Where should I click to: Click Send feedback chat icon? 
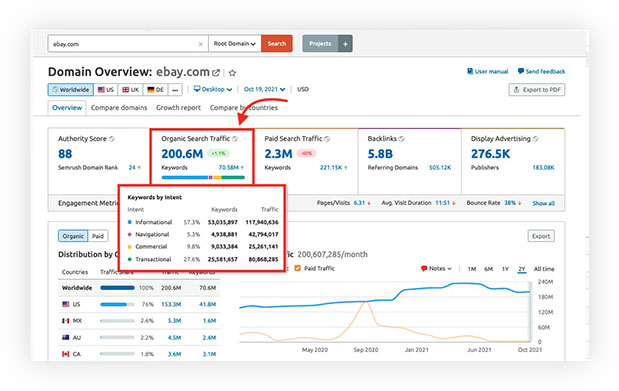click(521, 71)
